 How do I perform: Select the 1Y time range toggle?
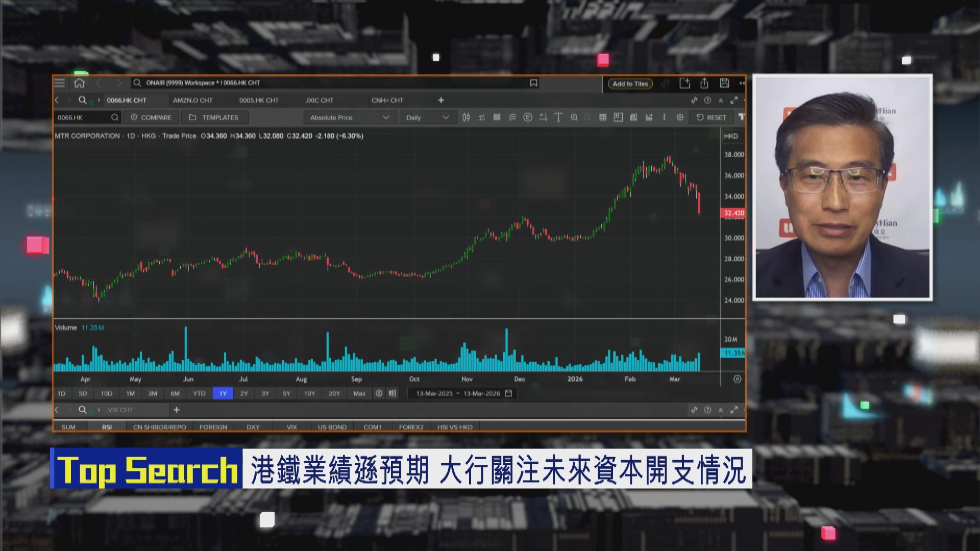(x=223, y=393)
